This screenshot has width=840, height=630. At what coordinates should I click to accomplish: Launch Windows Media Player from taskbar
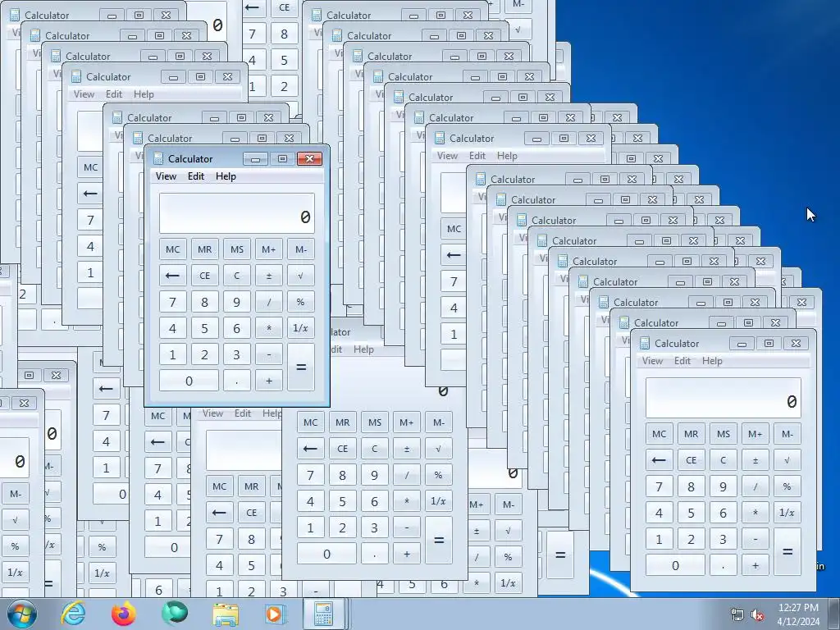click(276, 614)
